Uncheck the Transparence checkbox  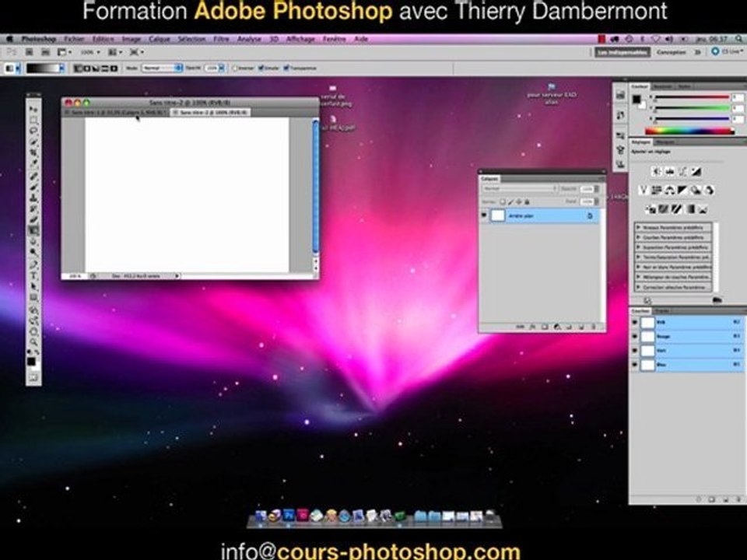pos(286,68)
